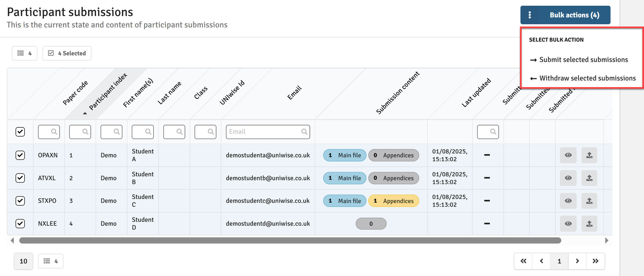644x276 pixels.
Task: Select page 1 in pagination
Action: [559, 261]
